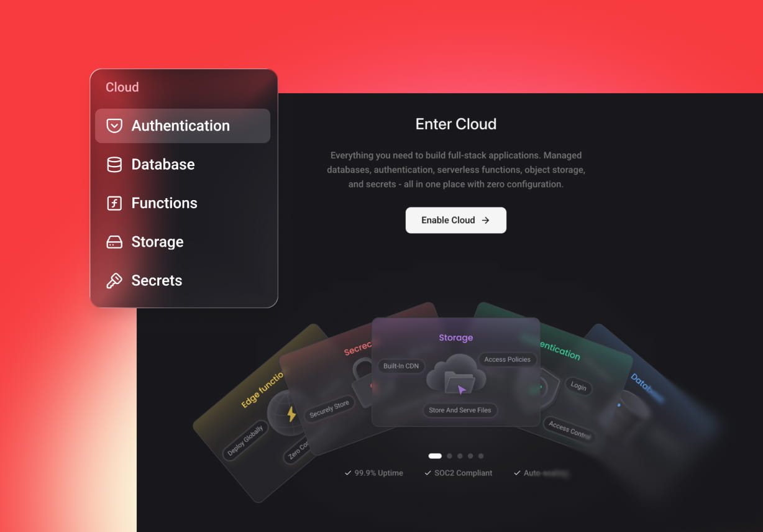Screen dimensions: 763x532
Task: Click the Database cylinder icon
Action: (114, 165)
